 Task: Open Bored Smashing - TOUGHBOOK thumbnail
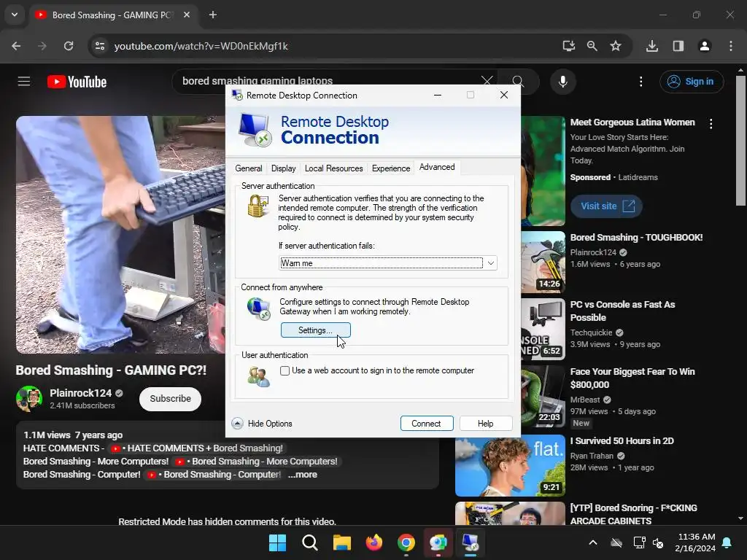point(543,262)
